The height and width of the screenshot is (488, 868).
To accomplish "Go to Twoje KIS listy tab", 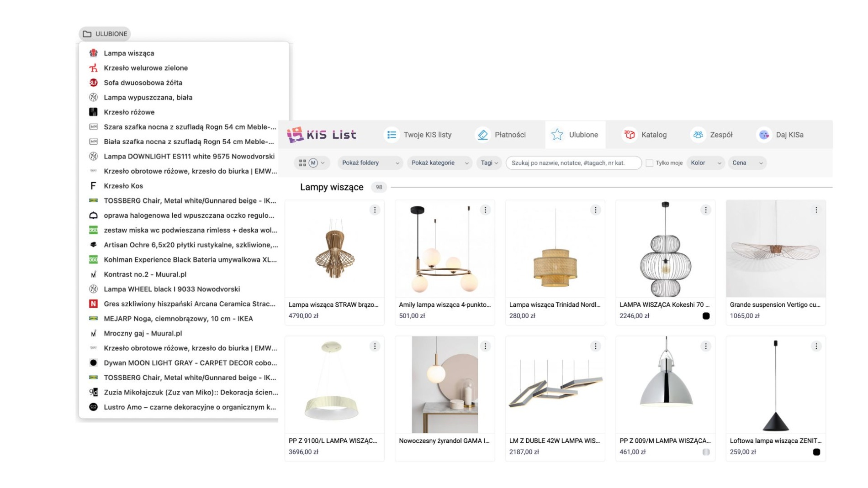I will pos(419,135).
